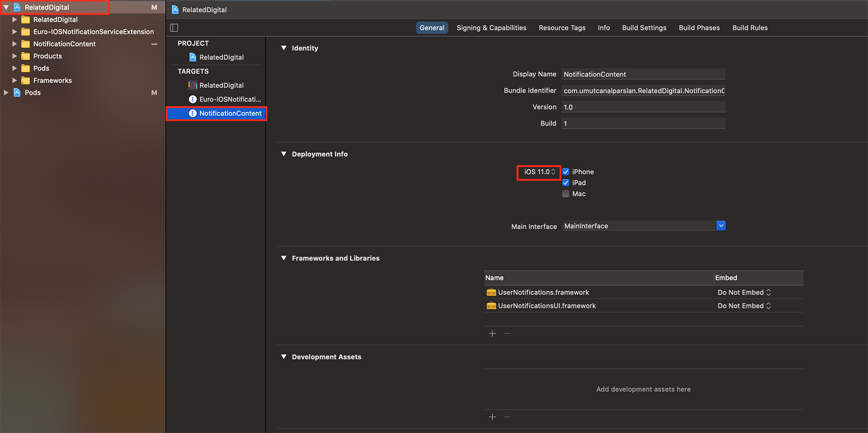Click the Display Name text field
The height and width of the screenshot is (433, 868).
click(643, 74)
